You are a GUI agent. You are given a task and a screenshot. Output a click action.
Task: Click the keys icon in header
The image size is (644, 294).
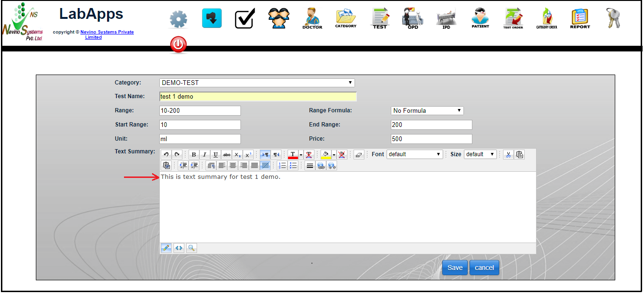[613, 18]
